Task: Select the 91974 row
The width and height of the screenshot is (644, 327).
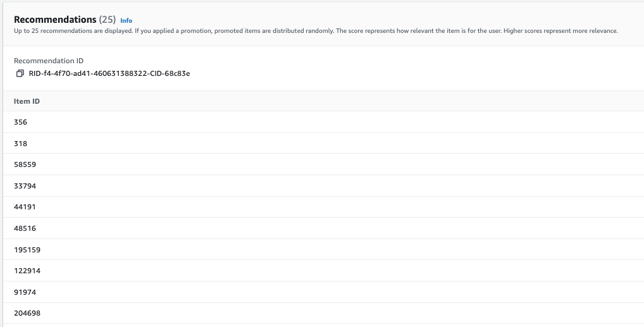Action: tap(25, 292)
